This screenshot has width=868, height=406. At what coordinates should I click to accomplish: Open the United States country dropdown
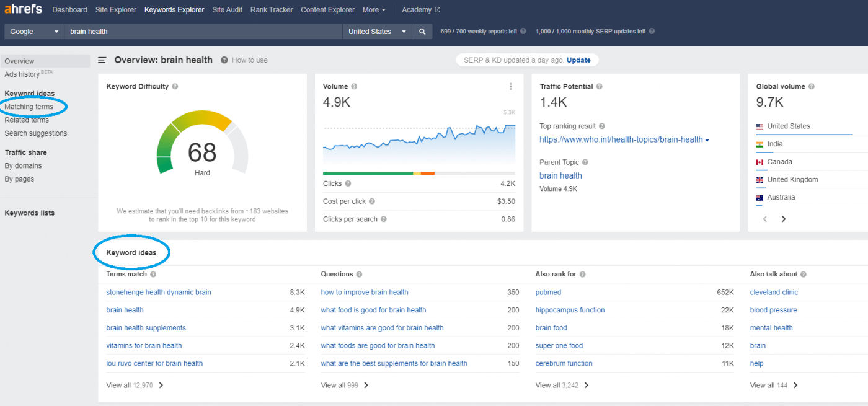click(x=377, y=32)
